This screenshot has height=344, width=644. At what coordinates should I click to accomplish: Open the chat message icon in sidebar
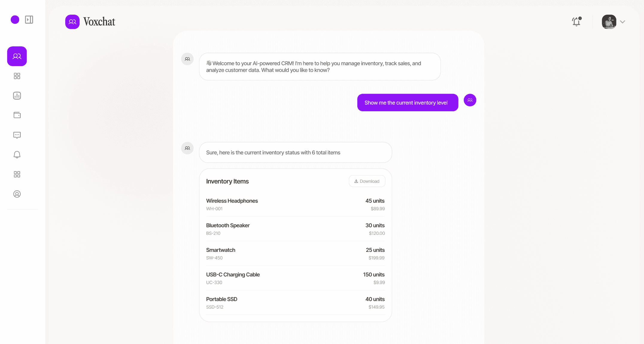click(x=17, y=135)
